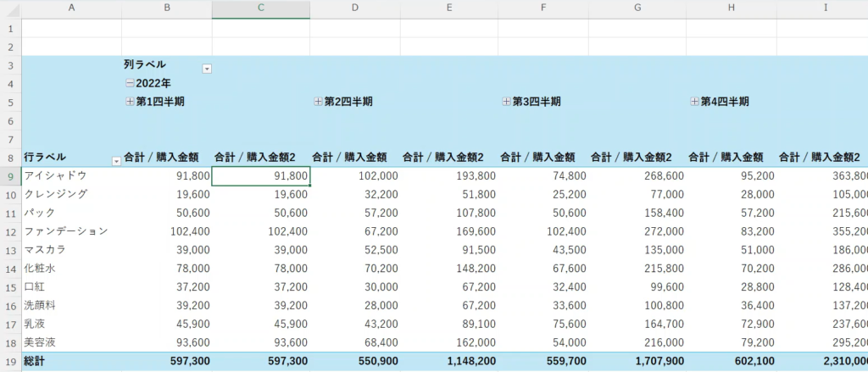The width and height of the screenshot is (868, 372).
Task: Click the 総計 label cell
Action: pos(39,362)
